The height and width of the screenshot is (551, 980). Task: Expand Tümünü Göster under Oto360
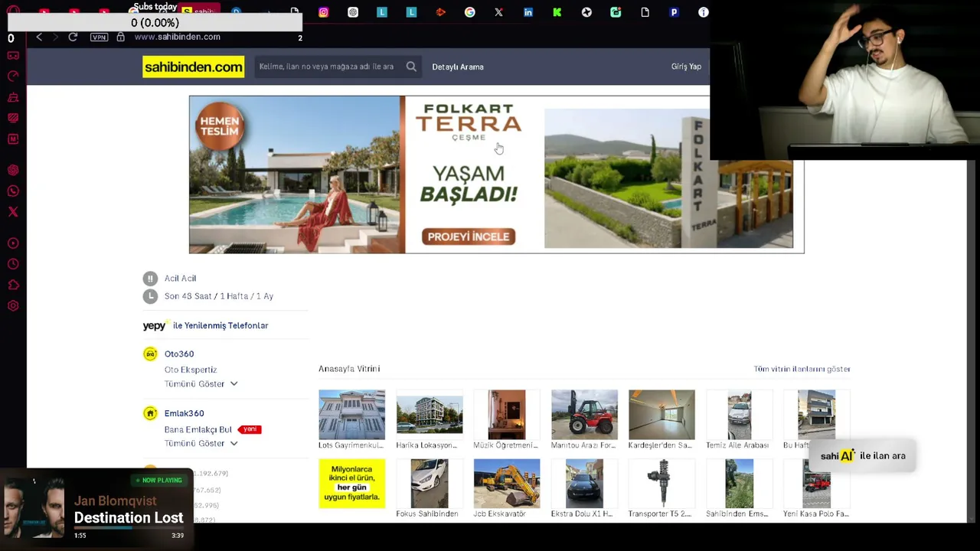(x=201, y=384)
